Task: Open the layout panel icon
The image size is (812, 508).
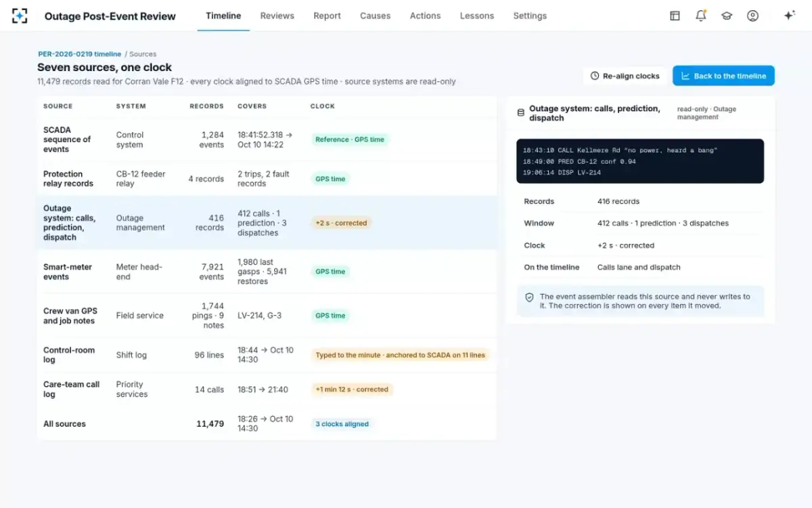Action: click(675, 16)
